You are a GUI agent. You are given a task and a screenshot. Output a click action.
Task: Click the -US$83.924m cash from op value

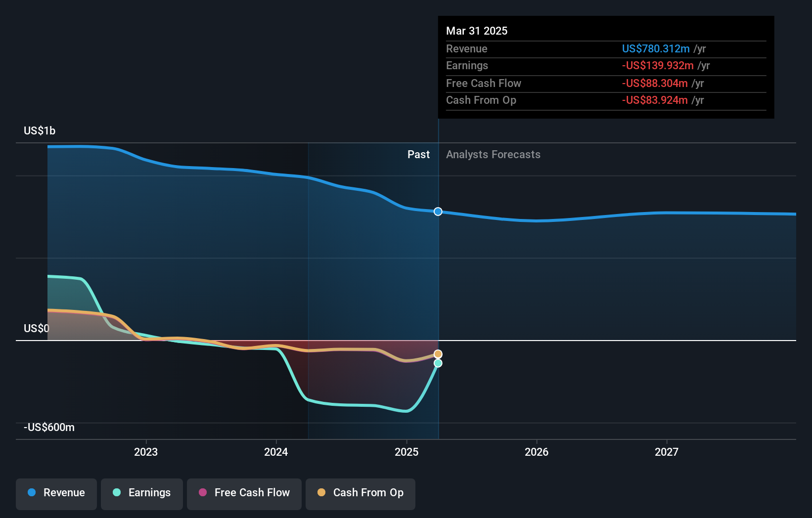click(655, 100)
